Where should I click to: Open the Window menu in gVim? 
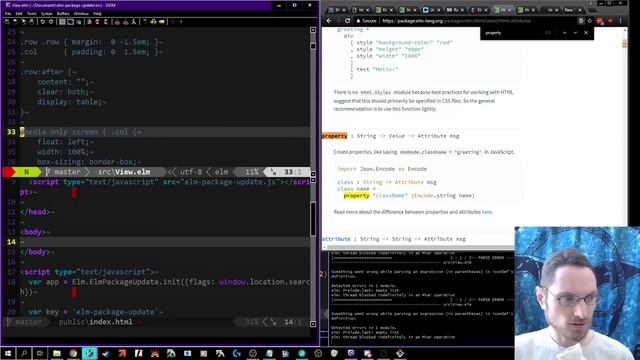[x=81, y=13]
